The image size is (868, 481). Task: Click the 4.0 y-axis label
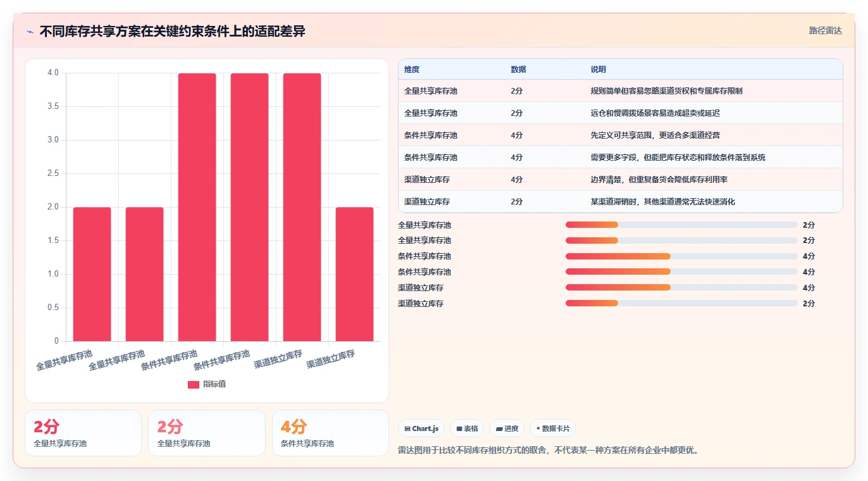53,73
